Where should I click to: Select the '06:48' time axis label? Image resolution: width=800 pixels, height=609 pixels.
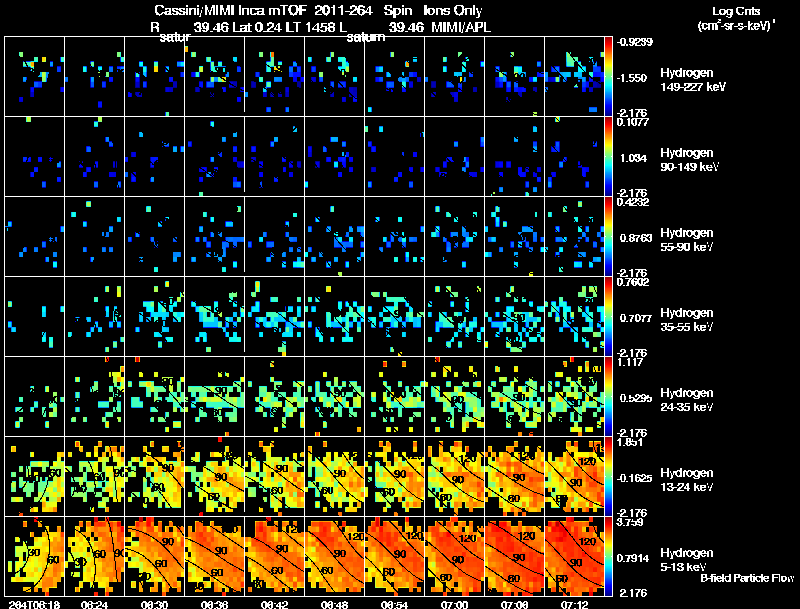(334, 604)
